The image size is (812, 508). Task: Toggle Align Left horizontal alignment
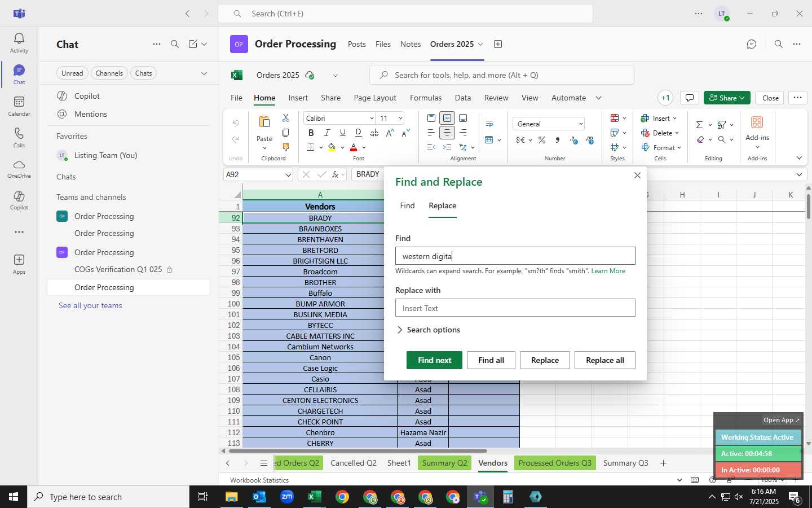pyautogui.click(x=431, y=133)
